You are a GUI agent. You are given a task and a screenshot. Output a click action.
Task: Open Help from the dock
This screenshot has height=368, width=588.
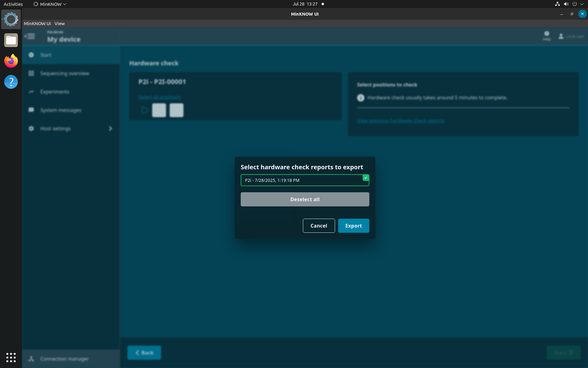point(11,82)
